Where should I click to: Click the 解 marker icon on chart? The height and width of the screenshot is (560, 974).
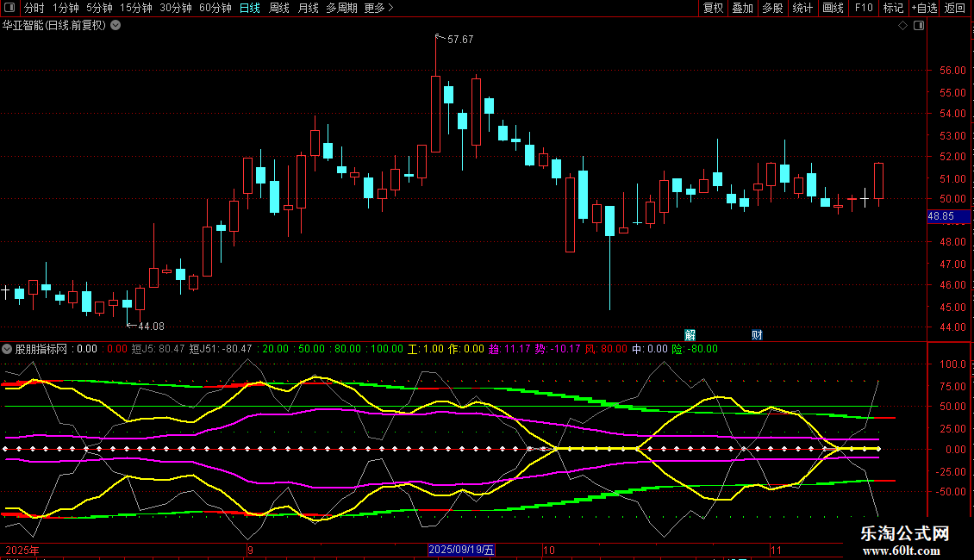pyautogui.click(x=690, y=334)
